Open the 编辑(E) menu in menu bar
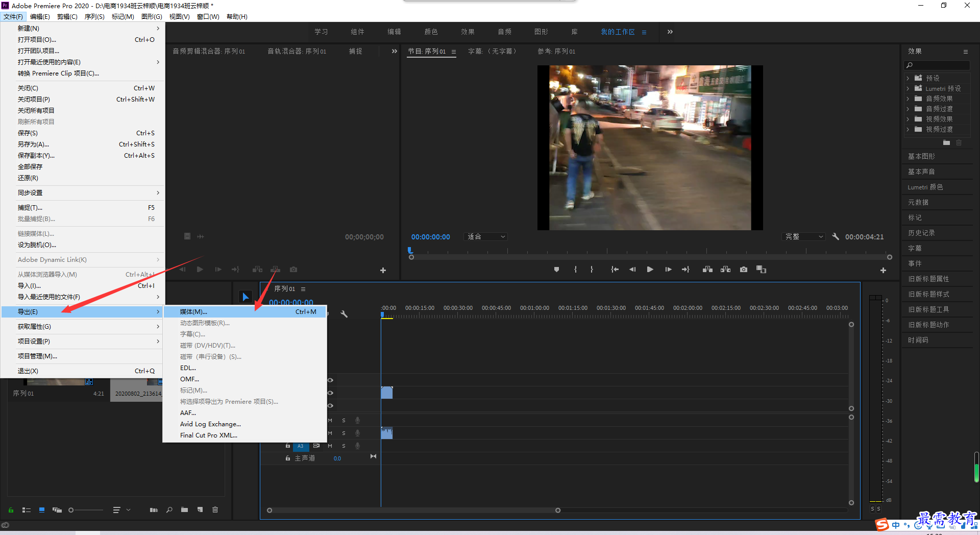 [40, 16]
